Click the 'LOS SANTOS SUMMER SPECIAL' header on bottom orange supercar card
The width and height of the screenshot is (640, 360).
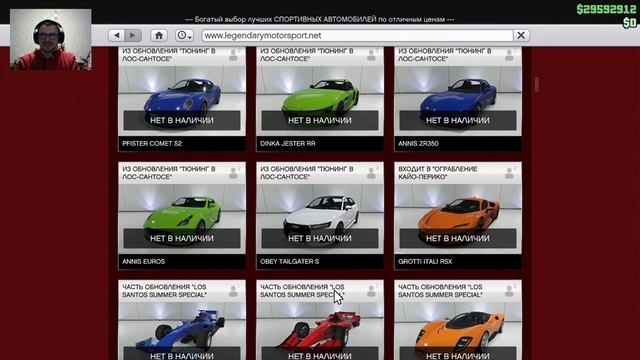coord(440,291)
